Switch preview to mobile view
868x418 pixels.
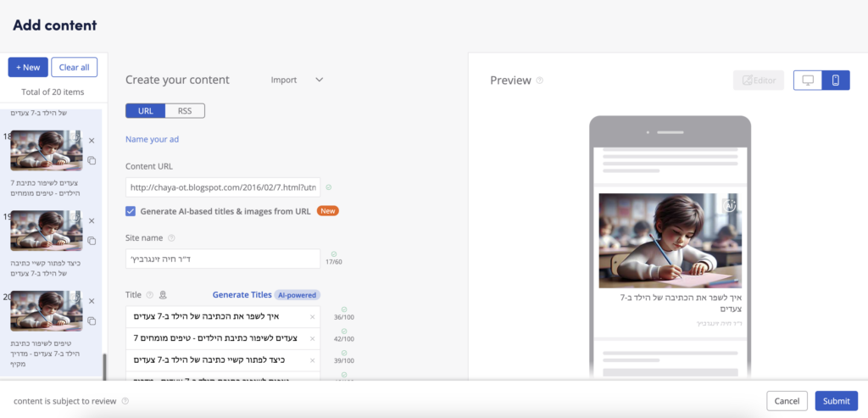(x=836, y=81)
